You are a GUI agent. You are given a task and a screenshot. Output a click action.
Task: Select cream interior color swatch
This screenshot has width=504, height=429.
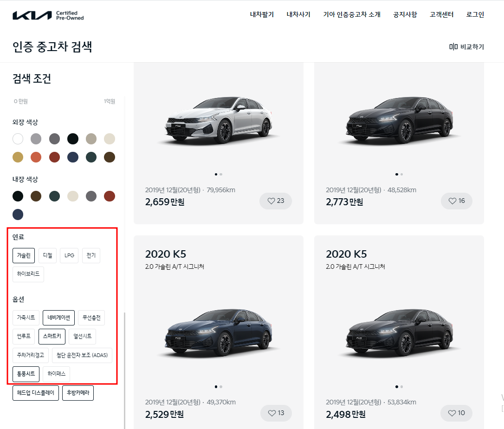(x=73, y=196)
